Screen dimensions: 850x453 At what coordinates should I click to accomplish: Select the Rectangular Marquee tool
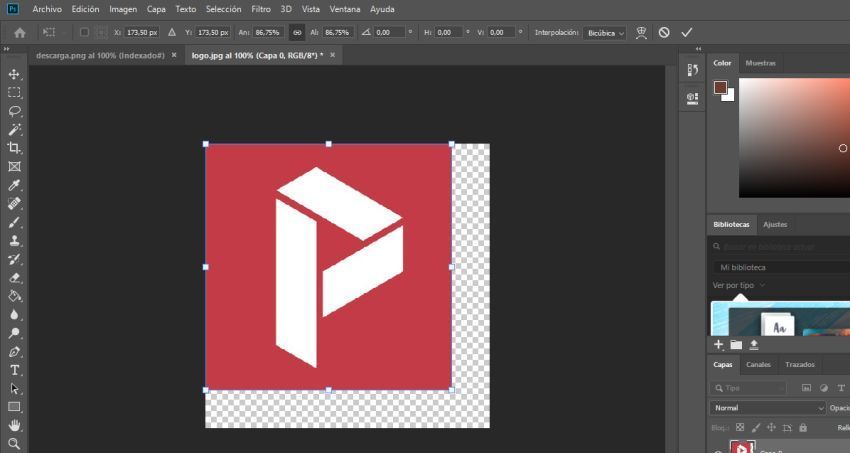[14, 93]
